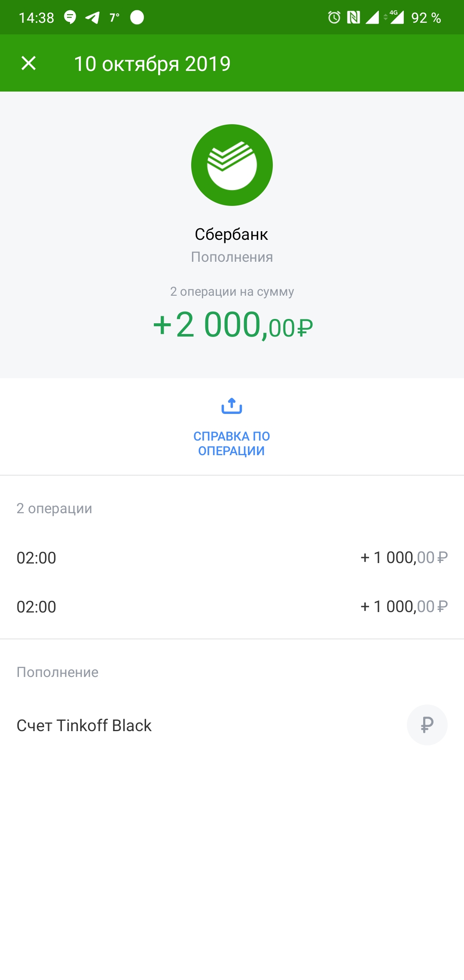The height and width of the screenshot is (980, 464).
Task: Select the second +1 000,00 ₽ amount
Action: click(x=404, y=606)
